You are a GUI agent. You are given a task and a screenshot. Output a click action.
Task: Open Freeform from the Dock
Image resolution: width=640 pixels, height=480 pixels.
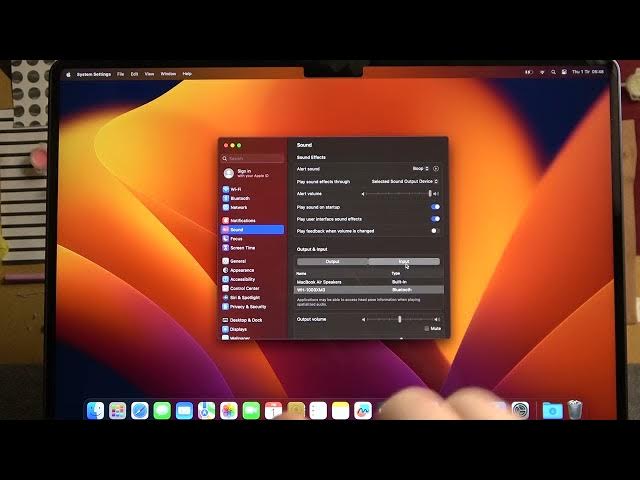pos(363,410)
